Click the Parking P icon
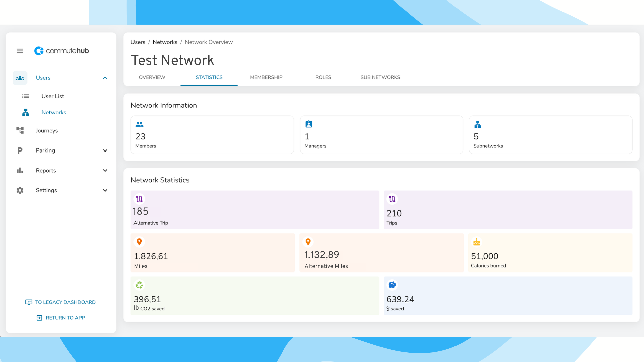 coord(20,150)
